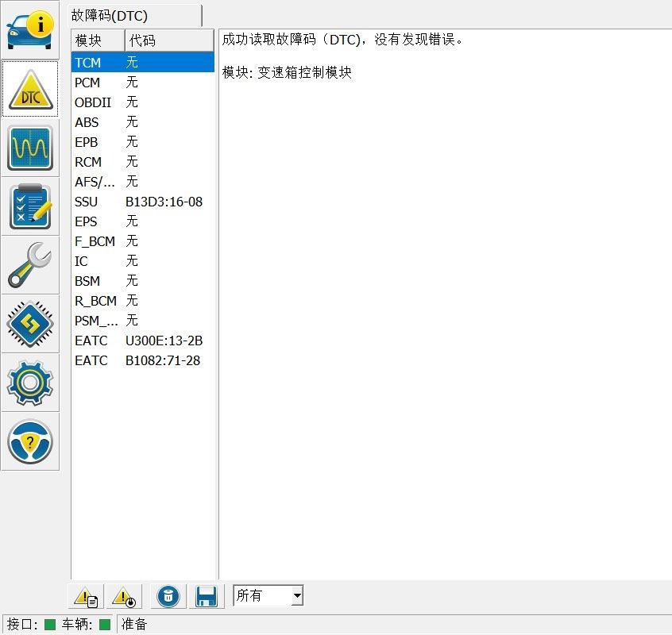Viewport: 672px width, 635px height.
Task: Sort by the 代码 column header
Action: [169, 40]
